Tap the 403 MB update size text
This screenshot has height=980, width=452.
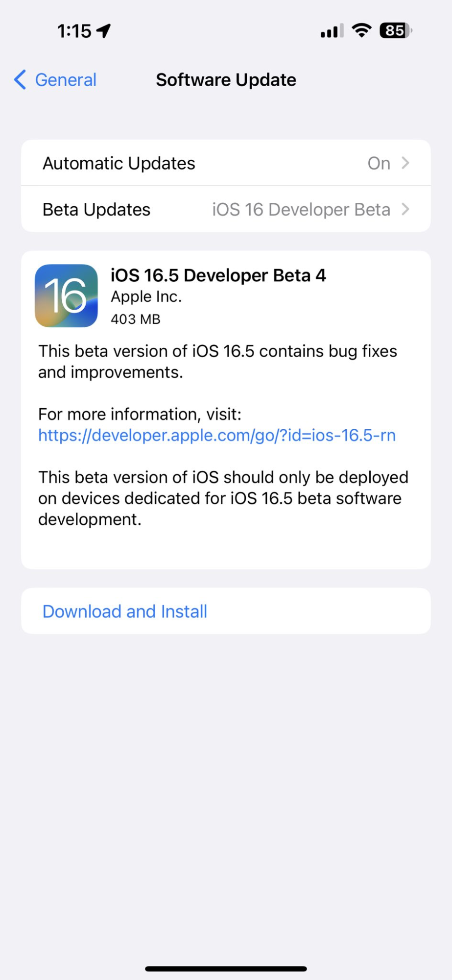tap(136, 319)
